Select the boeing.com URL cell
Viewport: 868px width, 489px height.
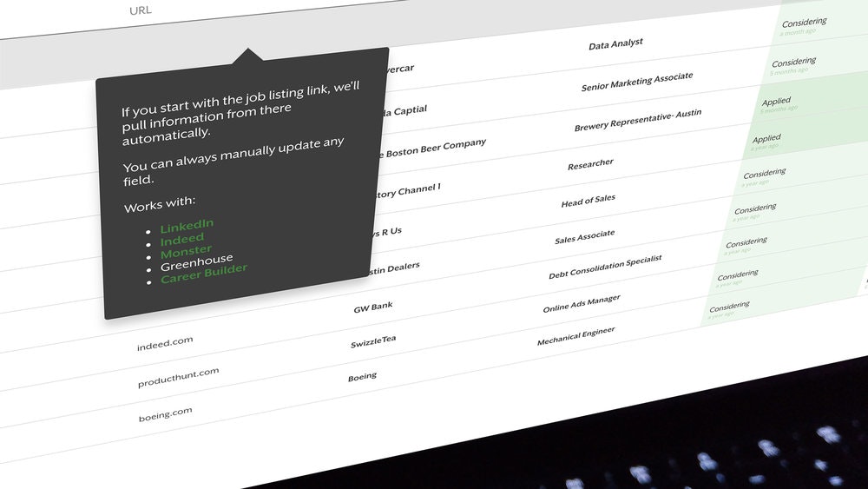click(x=166, y=414)
